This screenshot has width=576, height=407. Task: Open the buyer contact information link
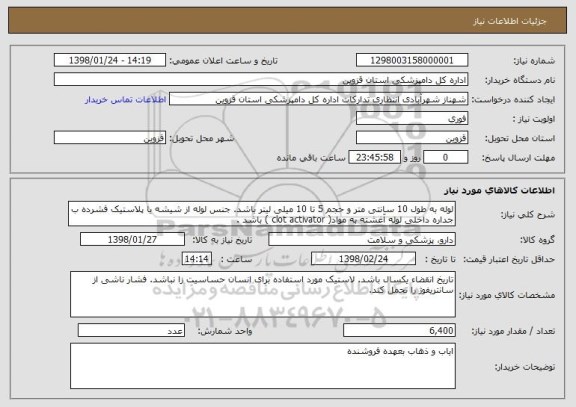point(125,100)
